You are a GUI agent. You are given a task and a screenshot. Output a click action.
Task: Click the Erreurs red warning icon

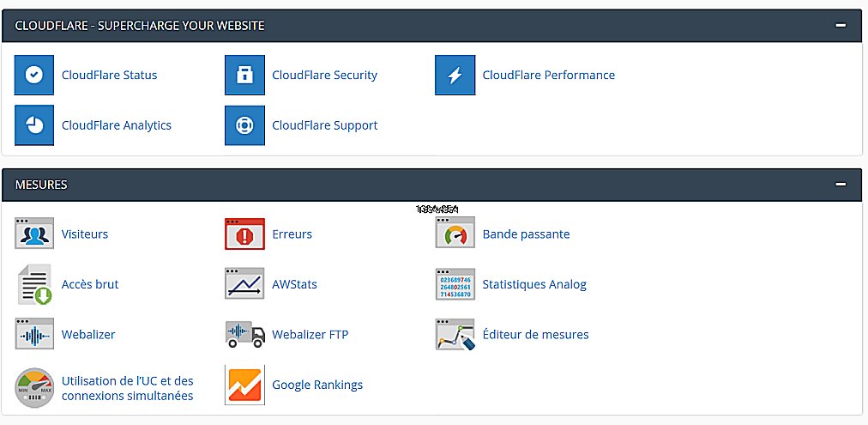(244, 234)
